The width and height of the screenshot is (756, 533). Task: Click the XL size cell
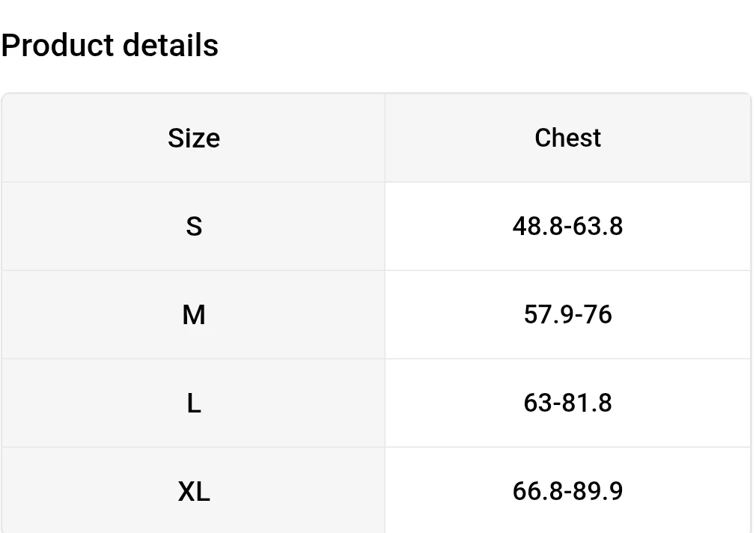click(194, 492)
